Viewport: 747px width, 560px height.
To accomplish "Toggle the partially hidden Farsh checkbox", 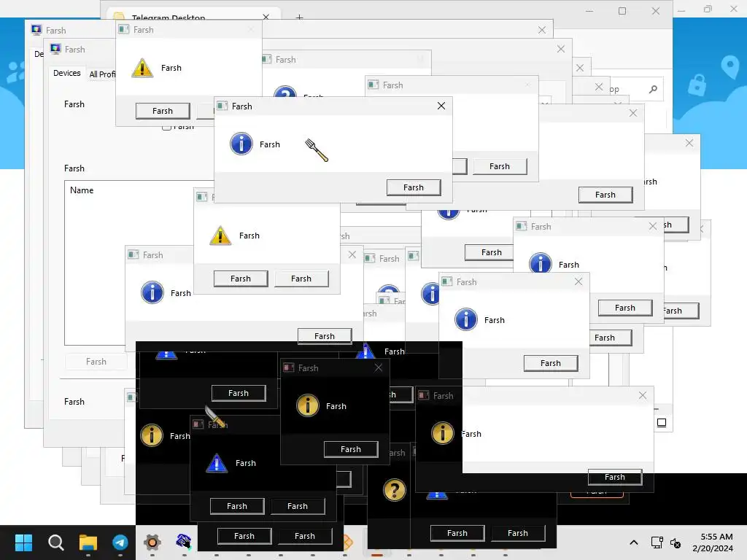I will [x=166, y=127].
